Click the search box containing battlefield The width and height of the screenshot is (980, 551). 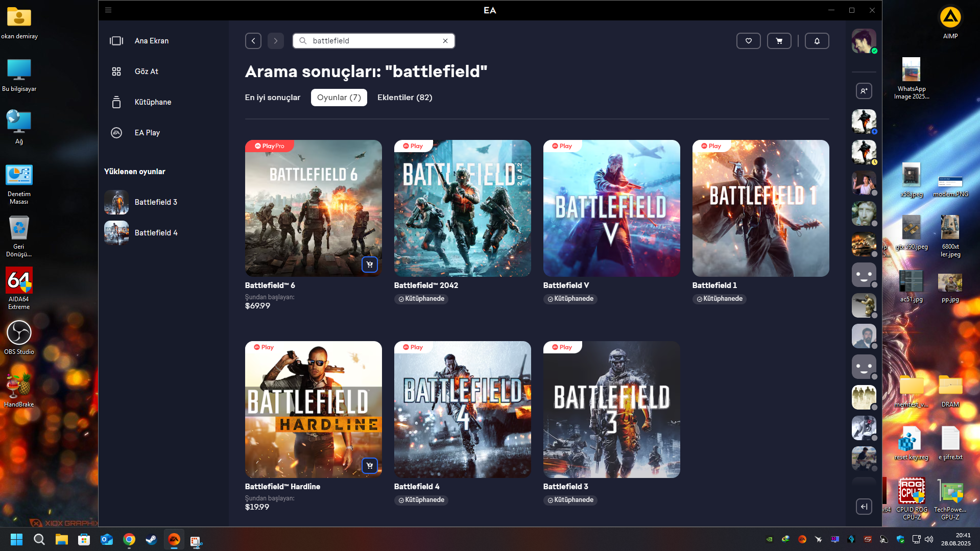click(x=374, y=41)
